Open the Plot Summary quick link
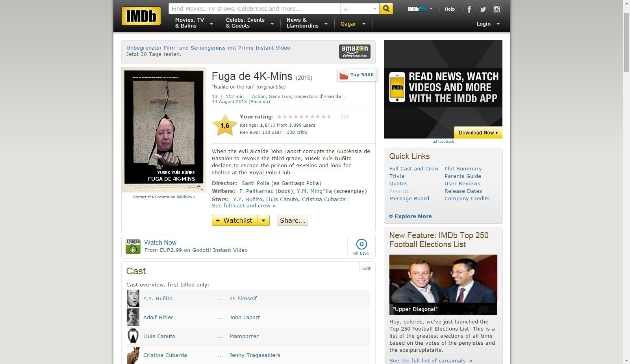The height and width of the screenshot is (364, 630). pos(463,168)
